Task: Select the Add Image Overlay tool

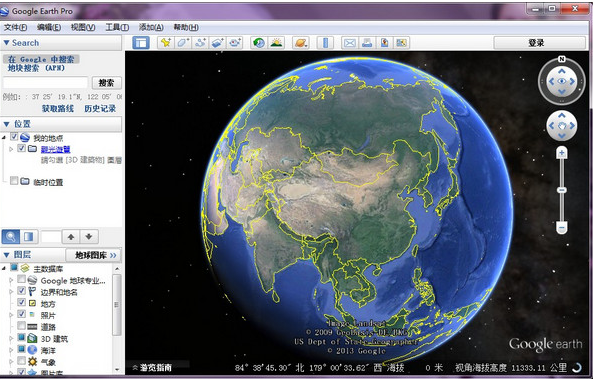Action: (217, 43)
